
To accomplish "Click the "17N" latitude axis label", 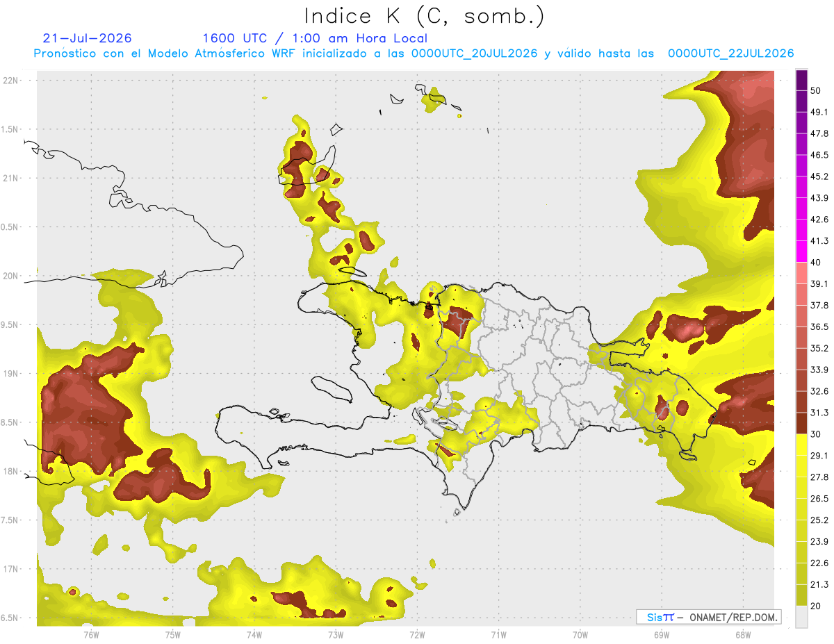I will point(11,569).
